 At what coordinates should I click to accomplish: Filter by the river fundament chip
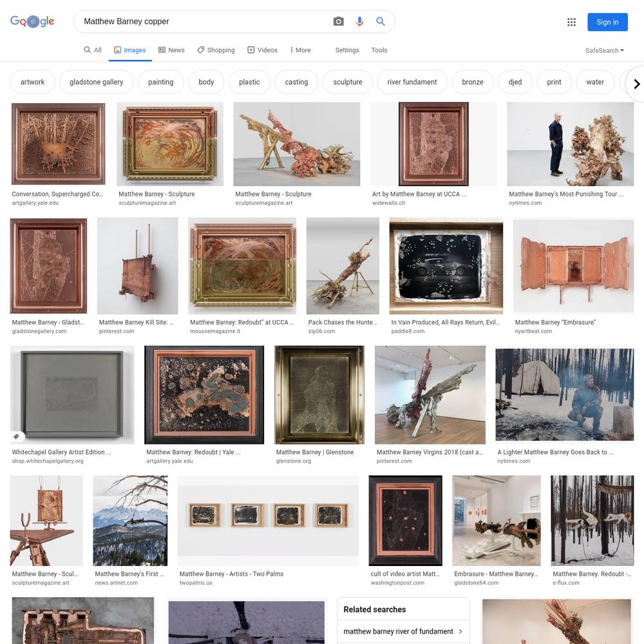[412, 82]
